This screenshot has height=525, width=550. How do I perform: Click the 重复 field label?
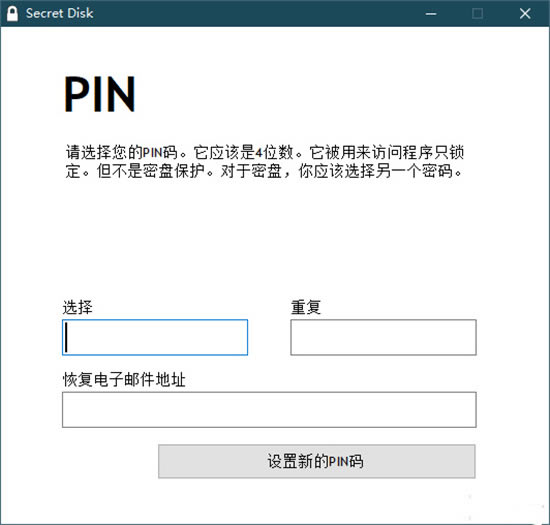306,307
